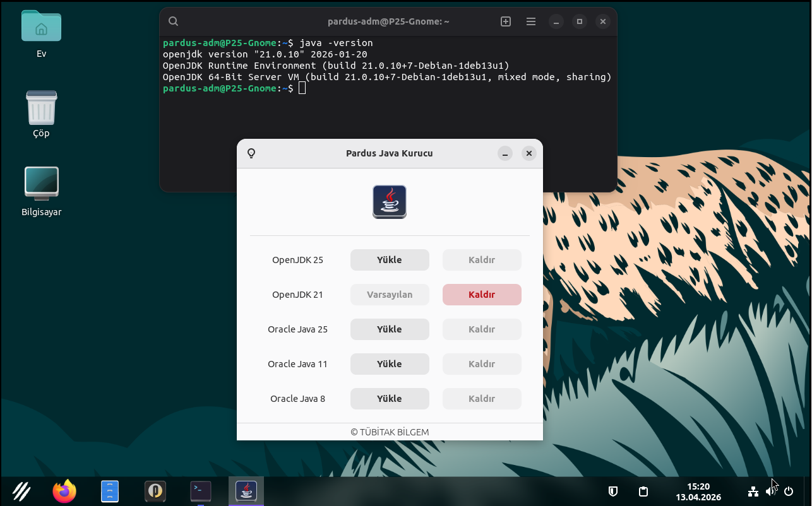The height and width of the screenshot is (506, 812).
Task: Install Oracle Java 8 via Yükle
Action: 390,399
